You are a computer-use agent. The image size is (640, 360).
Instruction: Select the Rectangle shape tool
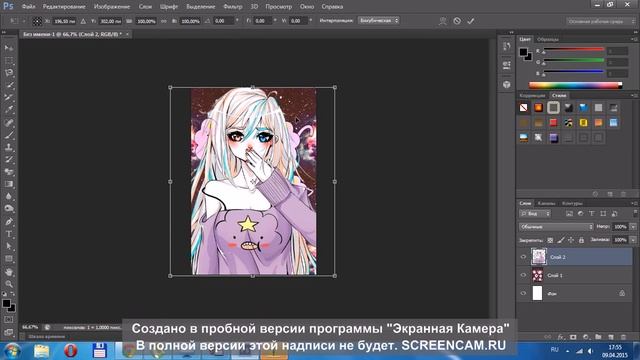point(9,259)
